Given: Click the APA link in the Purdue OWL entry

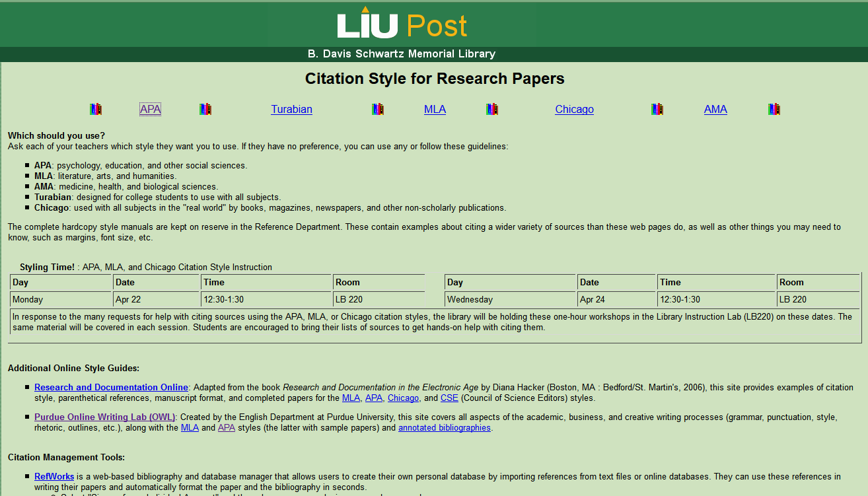Looking at the screenshot, I should tap(227, 428).
